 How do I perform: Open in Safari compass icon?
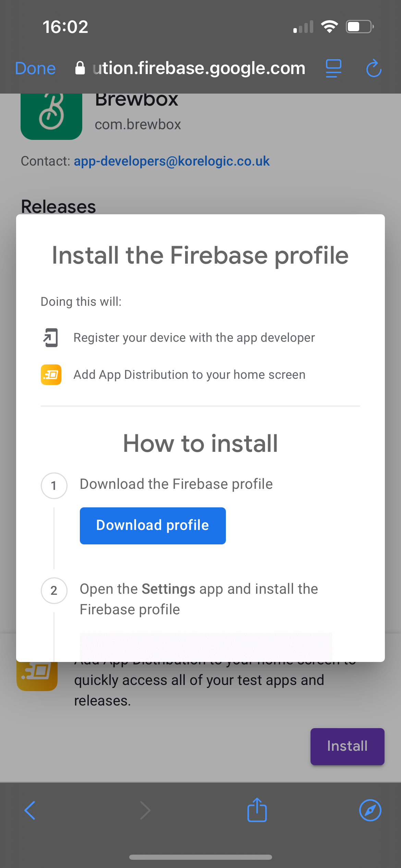(x=370, y=810)
